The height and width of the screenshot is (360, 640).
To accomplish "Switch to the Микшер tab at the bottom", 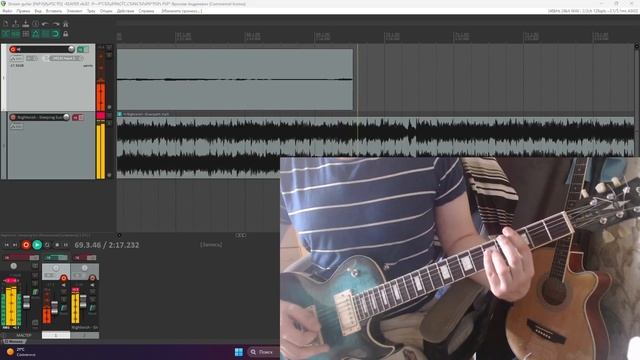I will pyautogui.click(x=15, y=341).
